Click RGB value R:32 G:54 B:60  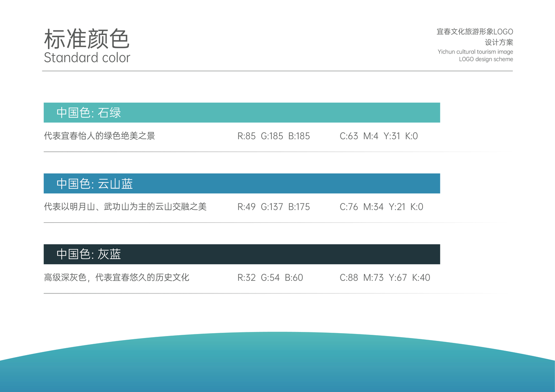[x=270, y=278]
